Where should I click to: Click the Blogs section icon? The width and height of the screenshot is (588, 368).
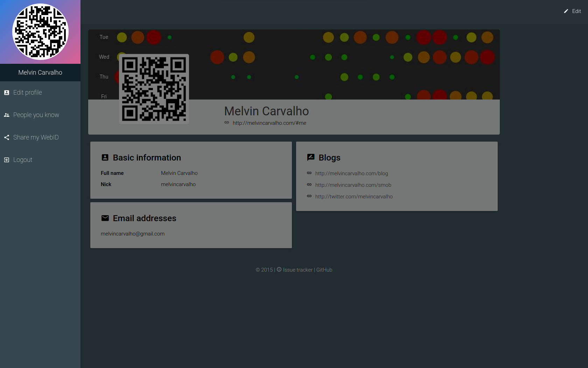tap(311, 157)
